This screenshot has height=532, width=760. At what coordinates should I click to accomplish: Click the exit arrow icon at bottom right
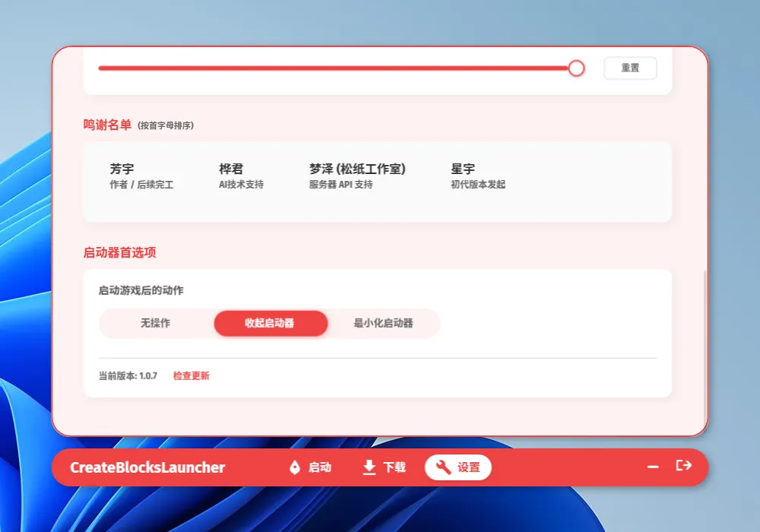tap(683, 467)
